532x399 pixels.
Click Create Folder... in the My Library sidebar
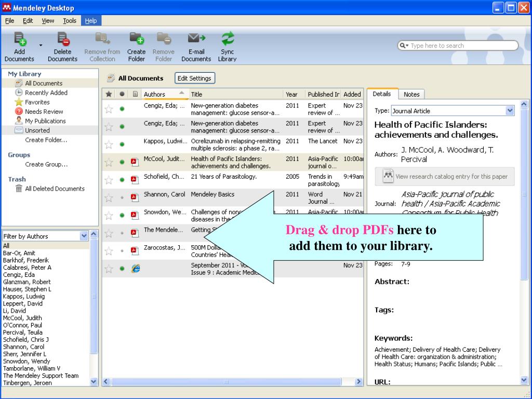(46, 140)
